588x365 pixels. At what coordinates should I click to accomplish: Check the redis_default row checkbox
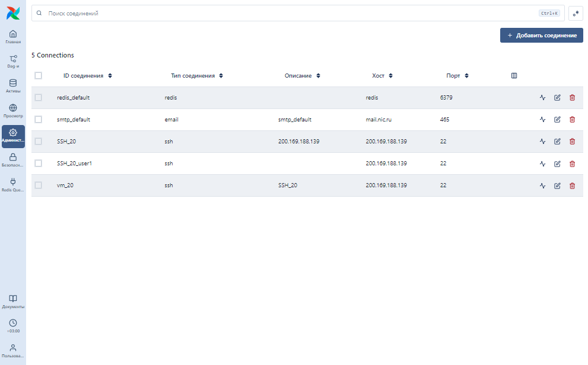[38, 97]
